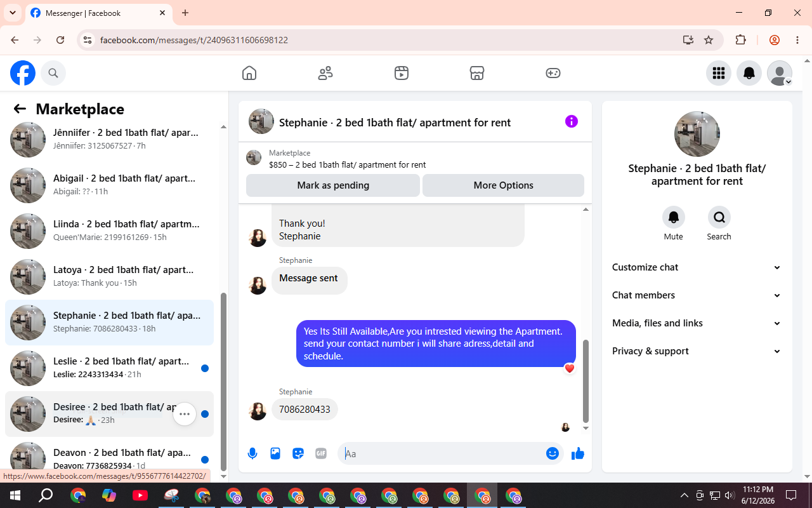
Task: Open Liinda conversation
Action: 109,231
